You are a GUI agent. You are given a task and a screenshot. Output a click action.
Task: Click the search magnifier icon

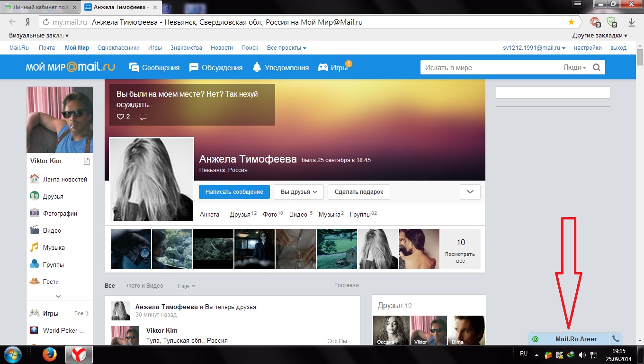click(x=597, y=67)
